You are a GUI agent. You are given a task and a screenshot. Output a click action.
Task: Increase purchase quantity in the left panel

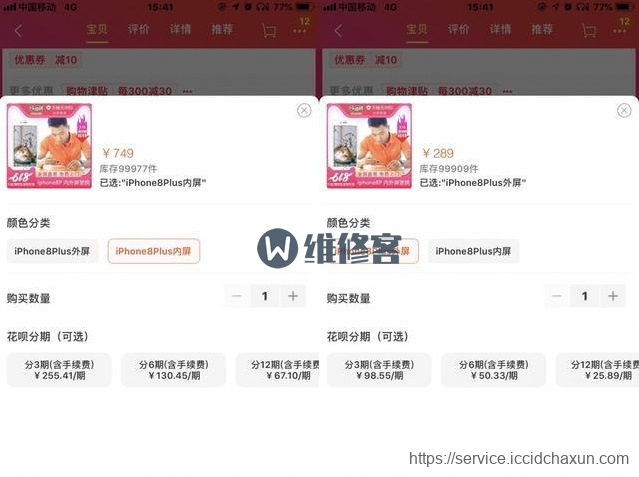(293, 296)
